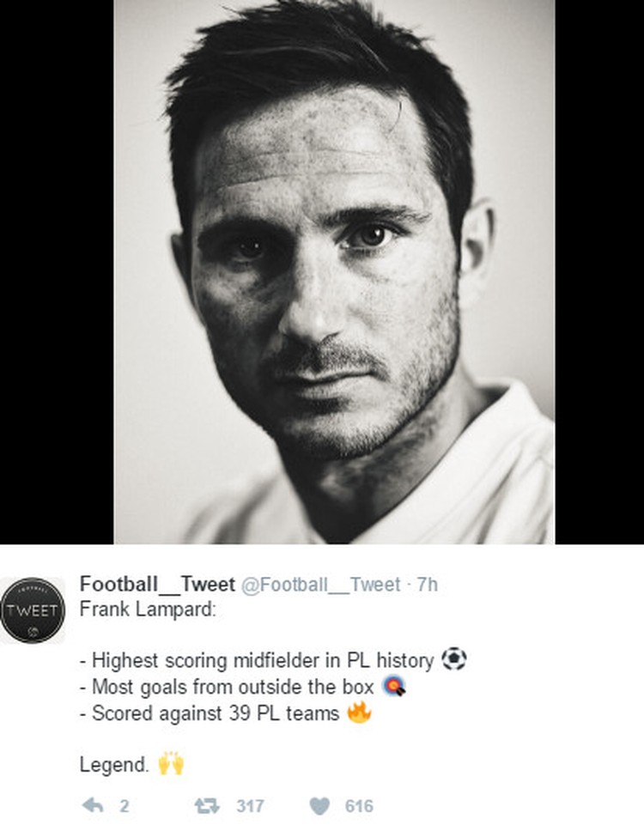The width and height of the screenshot is (644, 837).
Task: View the 317 retweets count
Action: tap(251, 806)
